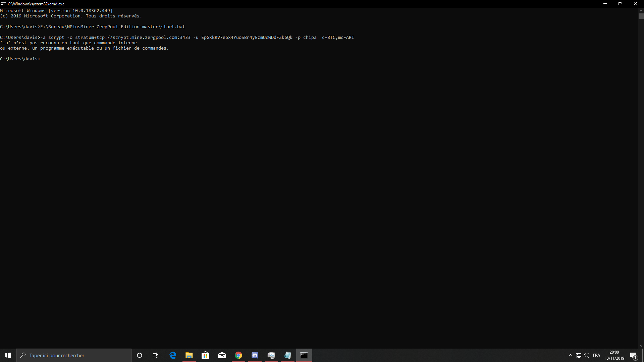Open the Start menu
The image size is (644, 362).
click(7, 355)
